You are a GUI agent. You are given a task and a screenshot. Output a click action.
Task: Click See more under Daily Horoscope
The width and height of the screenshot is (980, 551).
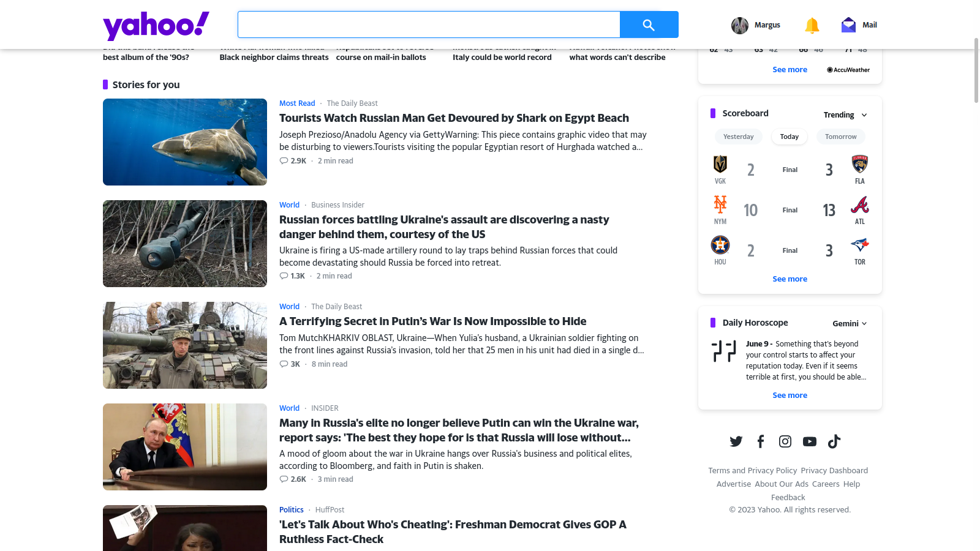[x=790, y=395]
